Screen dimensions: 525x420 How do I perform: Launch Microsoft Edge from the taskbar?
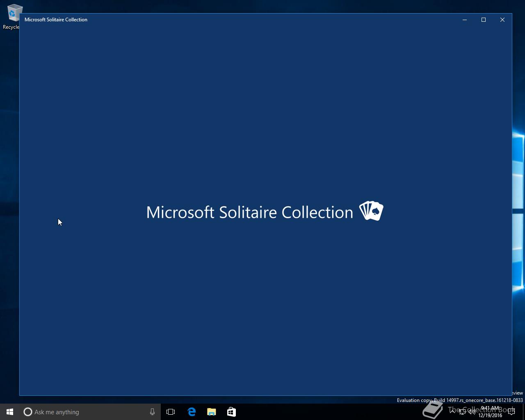(192, 412)
